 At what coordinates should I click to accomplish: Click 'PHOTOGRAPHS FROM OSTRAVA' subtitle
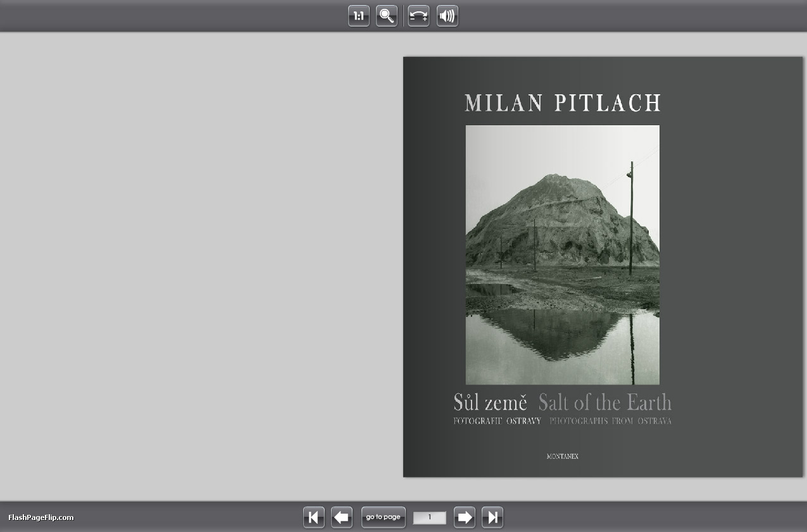(x=610, y=421)
